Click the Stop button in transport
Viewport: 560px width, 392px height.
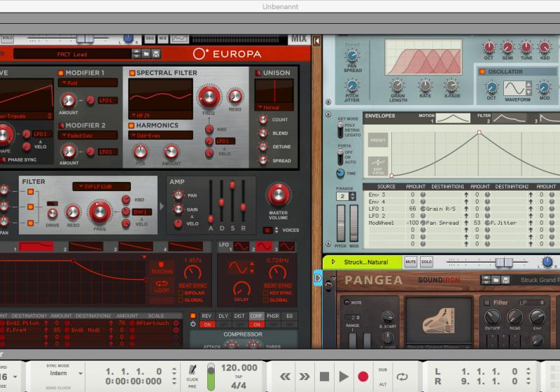pyautogui.click(x=324, y=377)
